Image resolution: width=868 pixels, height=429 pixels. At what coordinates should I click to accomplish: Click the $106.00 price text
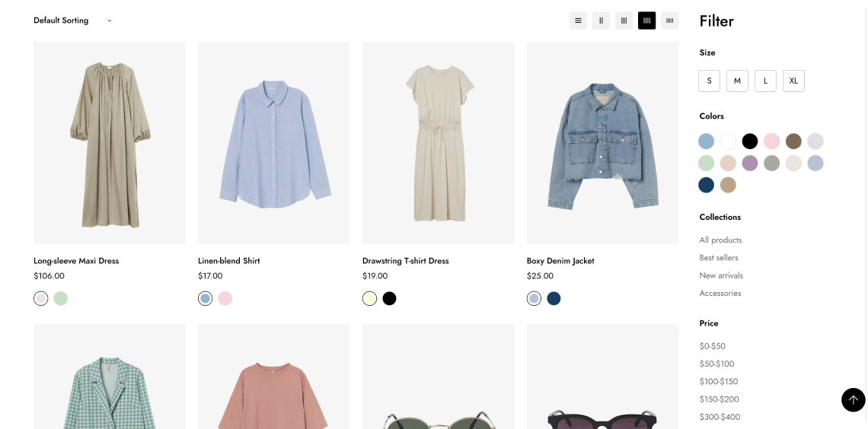(x=49, y=276)
